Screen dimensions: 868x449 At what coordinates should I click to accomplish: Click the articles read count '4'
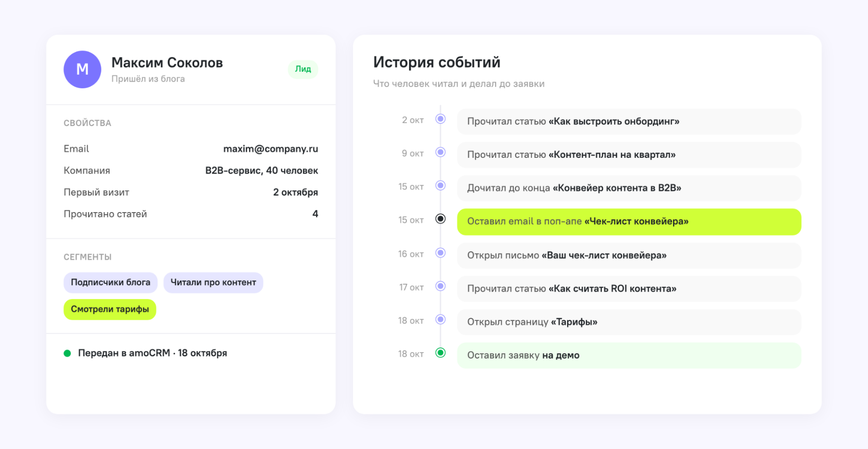[315, 214]
